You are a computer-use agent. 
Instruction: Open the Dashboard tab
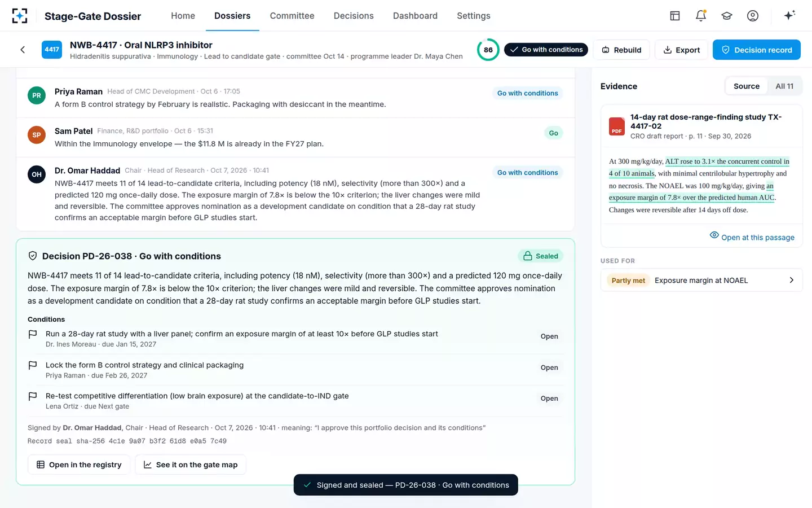[415, 16]
